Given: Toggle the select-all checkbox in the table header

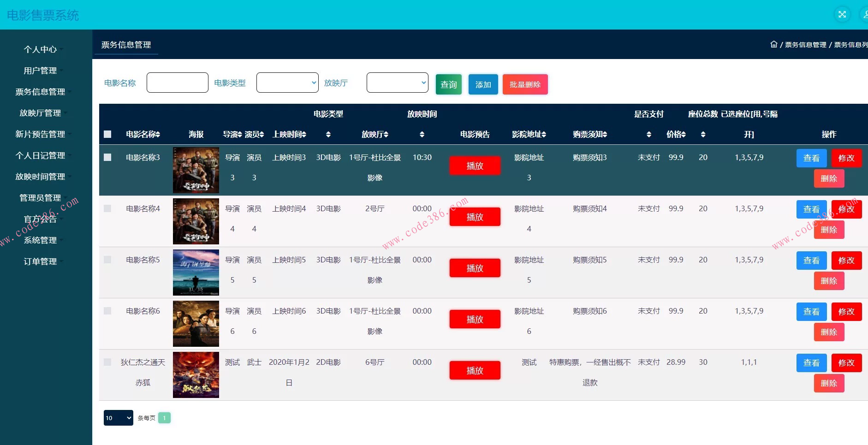Looking at the screenshot, I should point(108,134).
